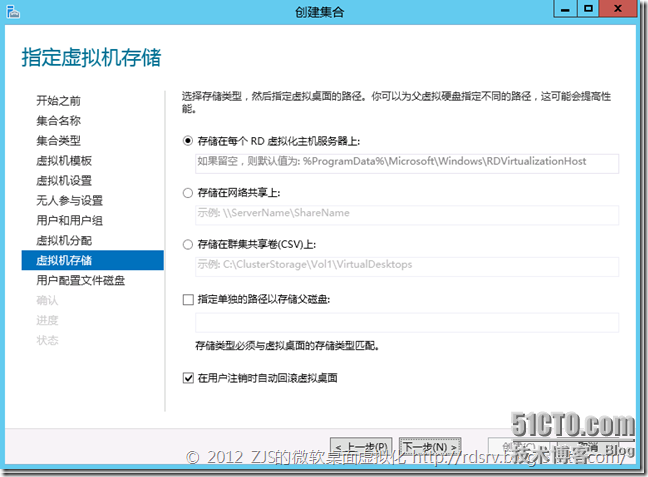
Task: Click the 指定虚拟机存储 heading
Action: click(x=91, y=57)
